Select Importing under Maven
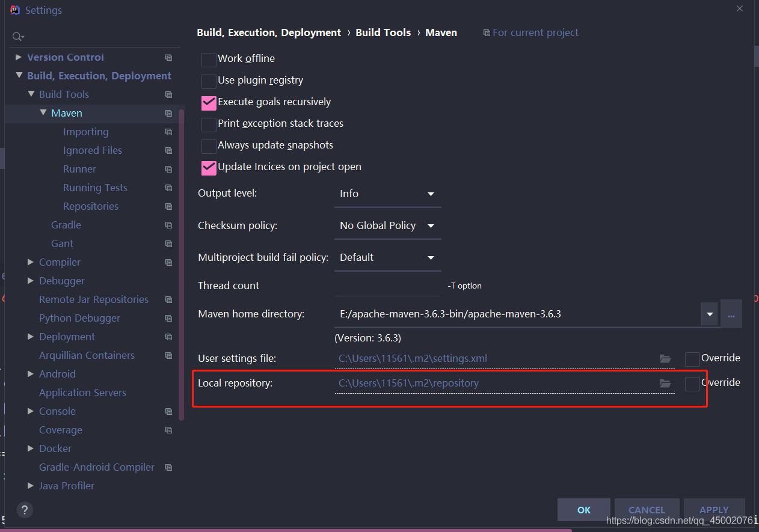Viewport: 759px width, 532px height. [86, 132]
